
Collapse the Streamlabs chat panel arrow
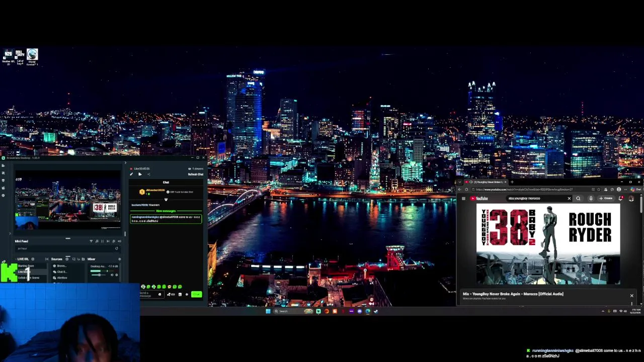[125, 162]
